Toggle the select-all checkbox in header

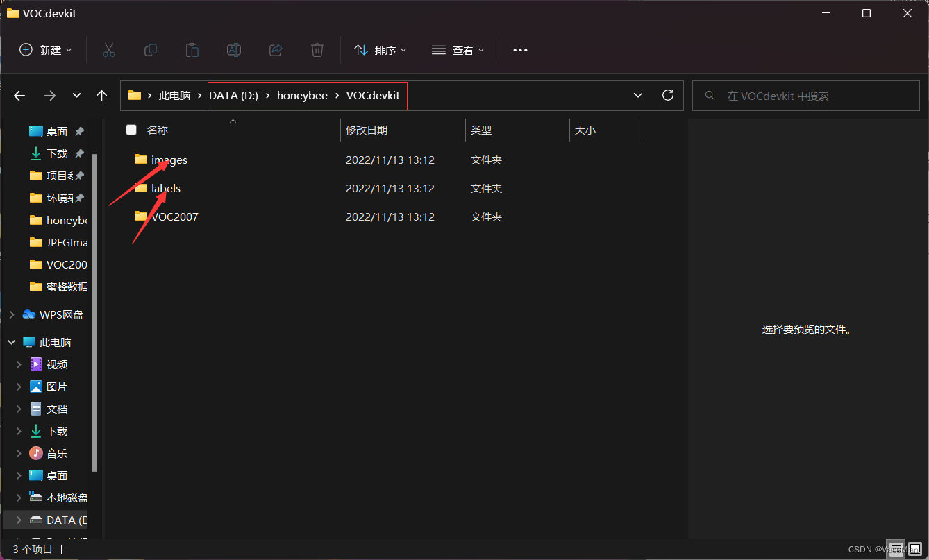(131, 130)
